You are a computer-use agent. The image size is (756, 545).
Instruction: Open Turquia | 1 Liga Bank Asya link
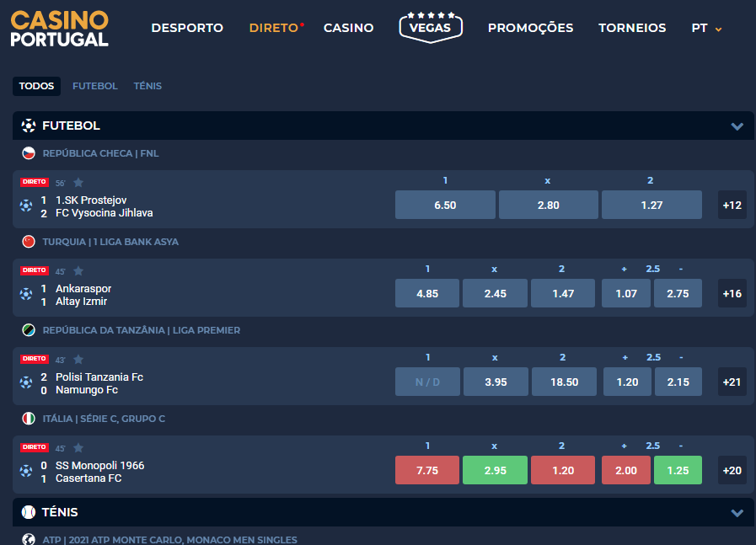(110, 242)
